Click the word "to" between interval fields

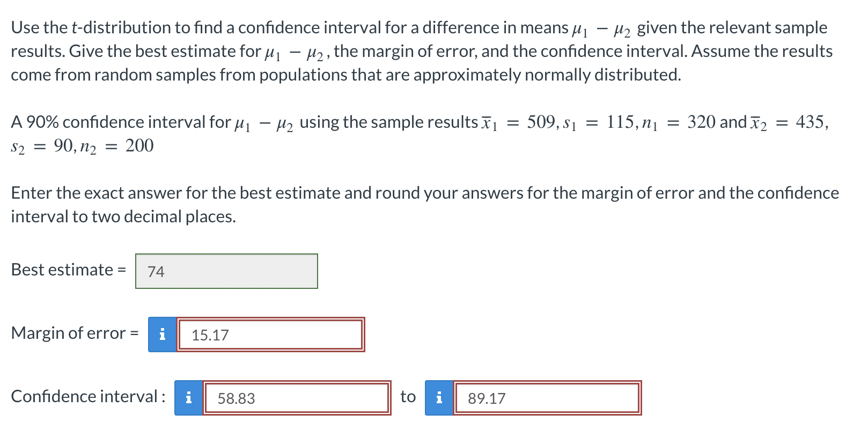408,397
